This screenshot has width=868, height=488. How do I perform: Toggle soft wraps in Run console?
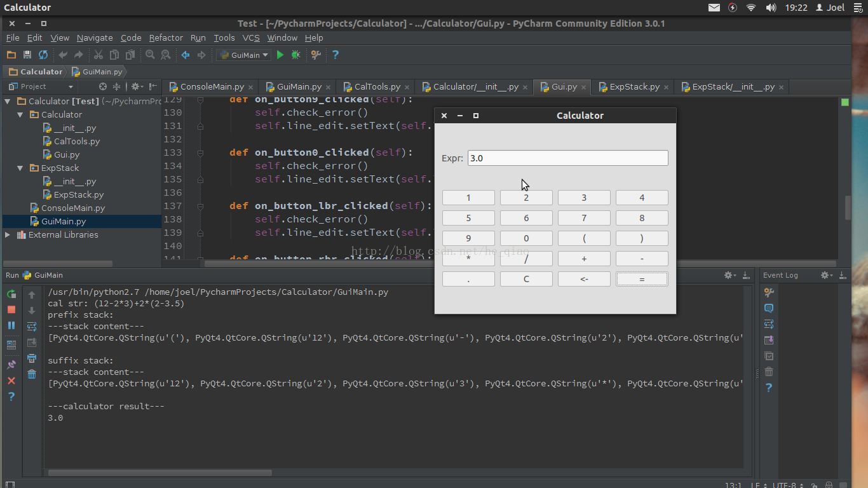point(32,327)
